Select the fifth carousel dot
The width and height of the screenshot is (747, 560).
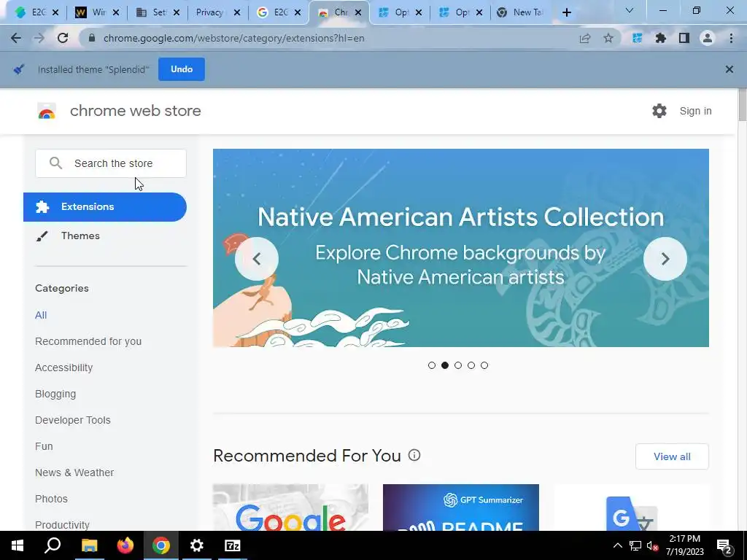[x=484, y=365]
